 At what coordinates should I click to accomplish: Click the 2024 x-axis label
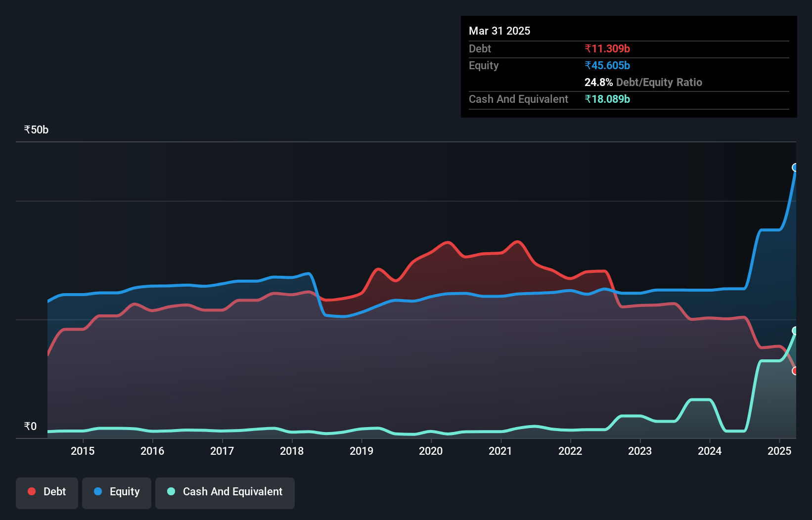pos(710,451)
